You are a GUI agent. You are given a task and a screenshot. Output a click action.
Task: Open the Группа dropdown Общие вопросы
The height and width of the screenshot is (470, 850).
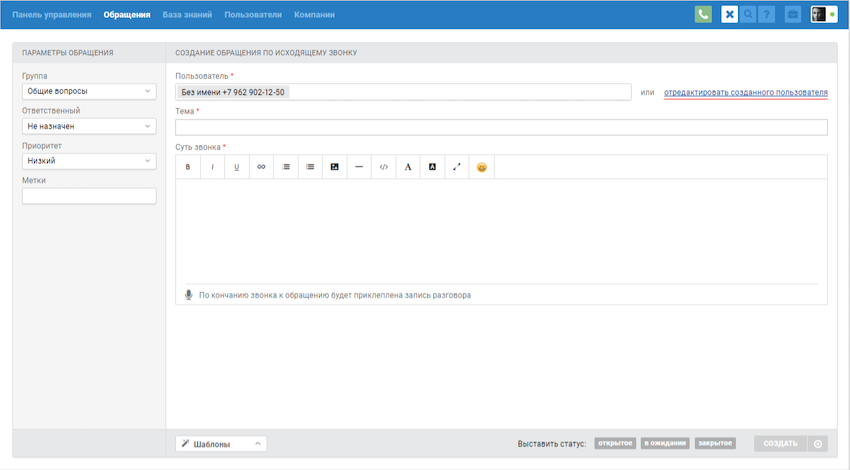coord(89,91)
